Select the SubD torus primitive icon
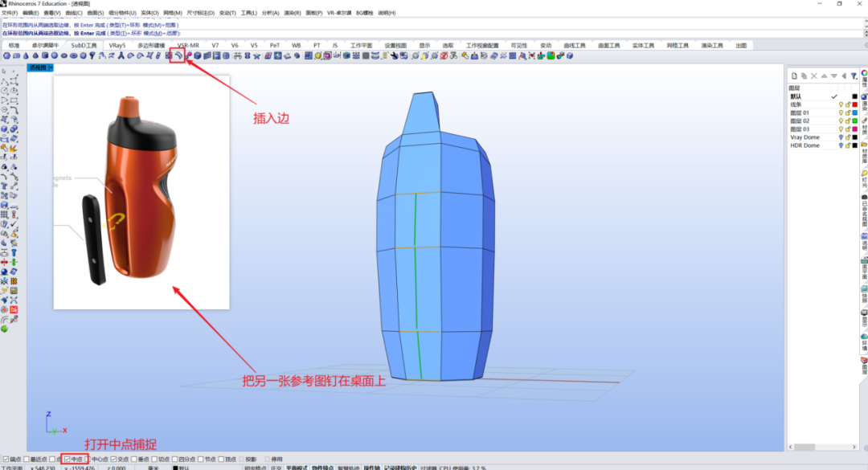868x470 pixels. coord(74,55)
